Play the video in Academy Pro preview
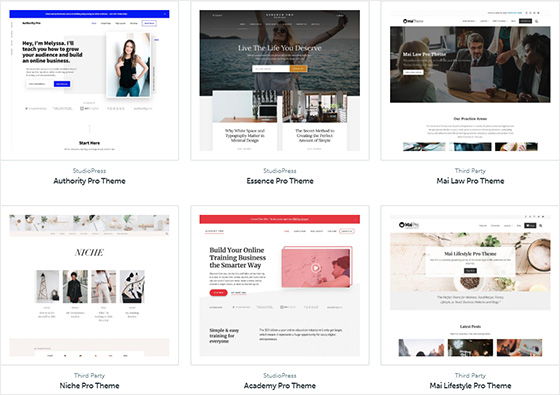This screenshot has height=395, width=560. pos(315,268)
